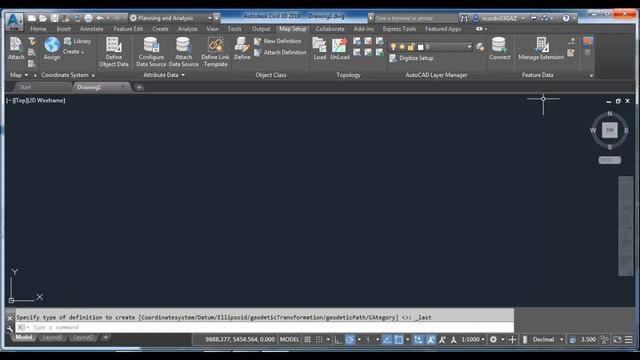Click the coordinates readout in status bar
This screenshot has height=360, width=640.
(x=240, y=340)
